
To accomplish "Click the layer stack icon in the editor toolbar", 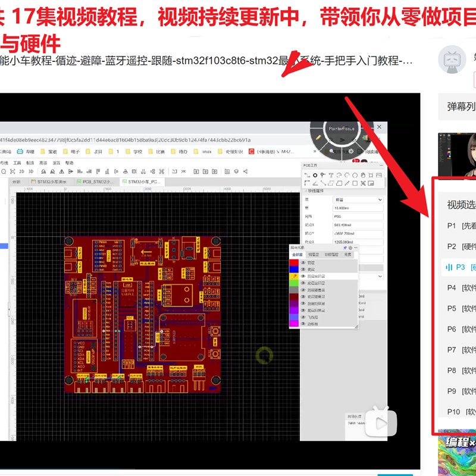I will (x=236, y=171).
